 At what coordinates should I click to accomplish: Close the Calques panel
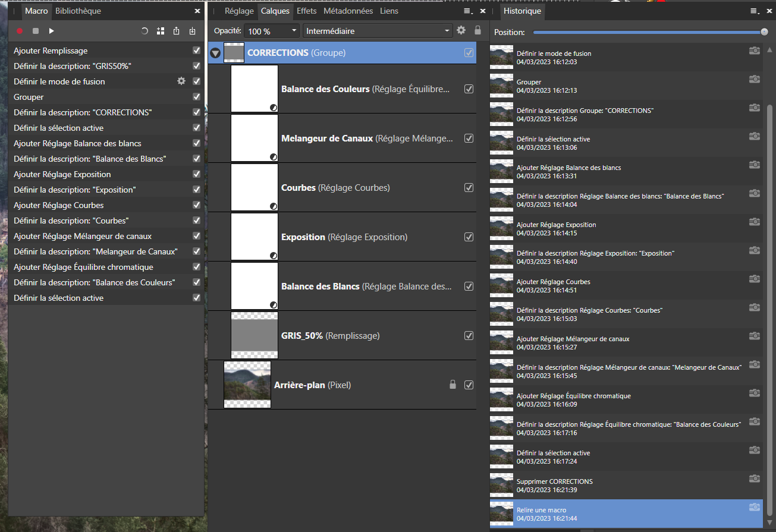click(483, 11)
